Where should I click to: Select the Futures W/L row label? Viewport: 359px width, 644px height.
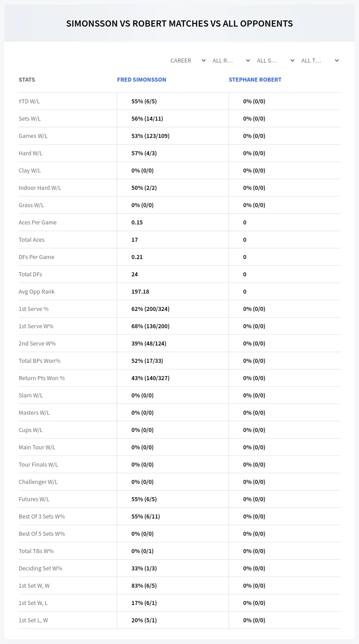pos(34,499)
